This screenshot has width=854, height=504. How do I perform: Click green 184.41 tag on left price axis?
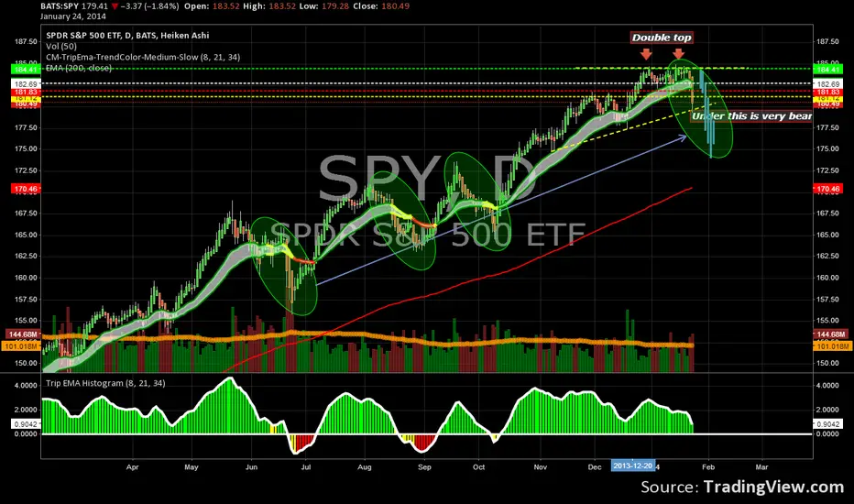26,70
